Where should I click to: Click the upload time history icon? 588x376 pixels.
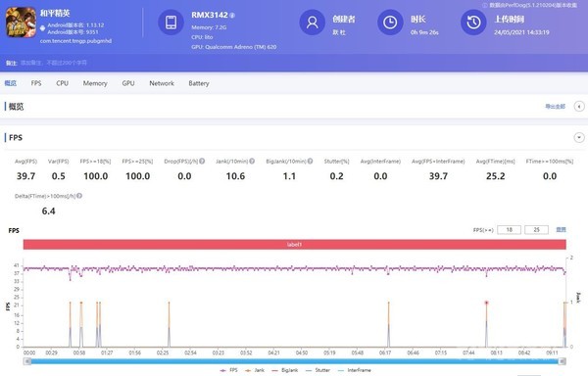(473, 23)
